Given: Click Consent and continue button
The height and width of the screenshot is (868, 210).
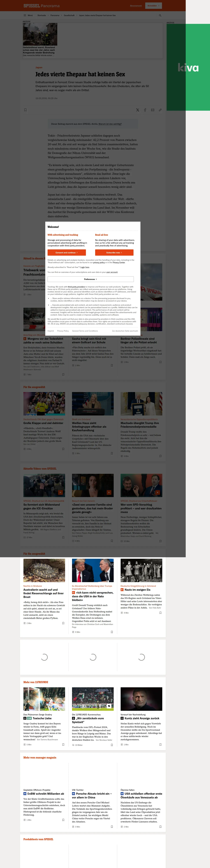Looking at the screenshot, I should pos(67,252).
